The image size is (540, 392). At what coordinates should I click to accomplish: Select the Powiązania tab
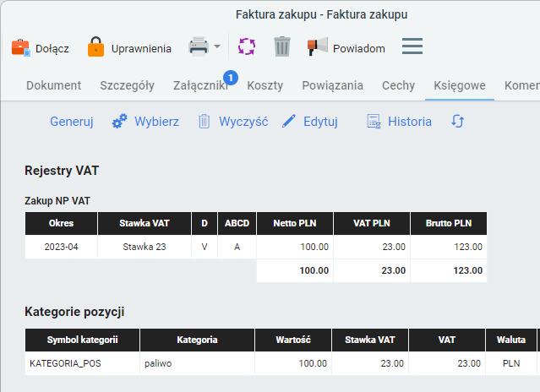point(332,85)
